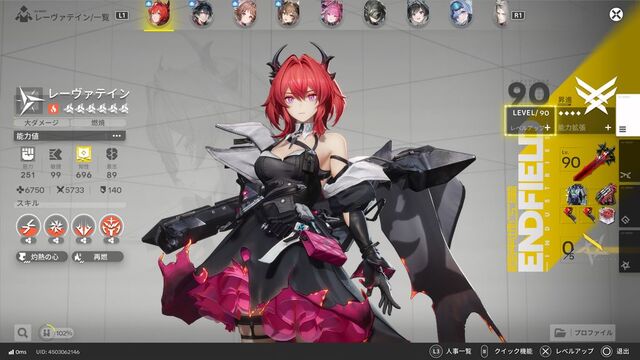Open the blue-green body armor equipment slot
Viewport: 640px width, 360px height.
pyautogui.click(x=576, y=194)
